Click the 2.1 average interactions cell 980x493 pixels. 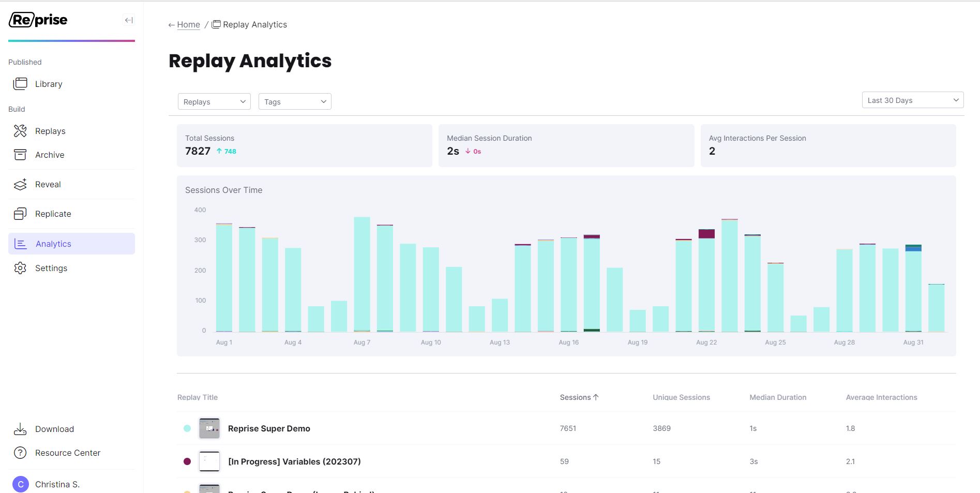[850, 461]
